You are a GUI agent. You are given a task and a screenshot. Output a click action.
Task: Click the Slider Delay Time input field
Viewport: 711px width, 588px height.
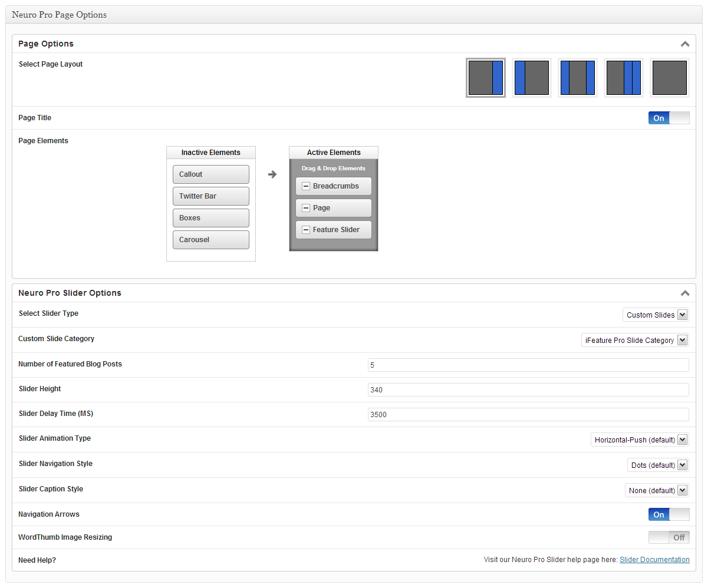(x=528, y=415)
